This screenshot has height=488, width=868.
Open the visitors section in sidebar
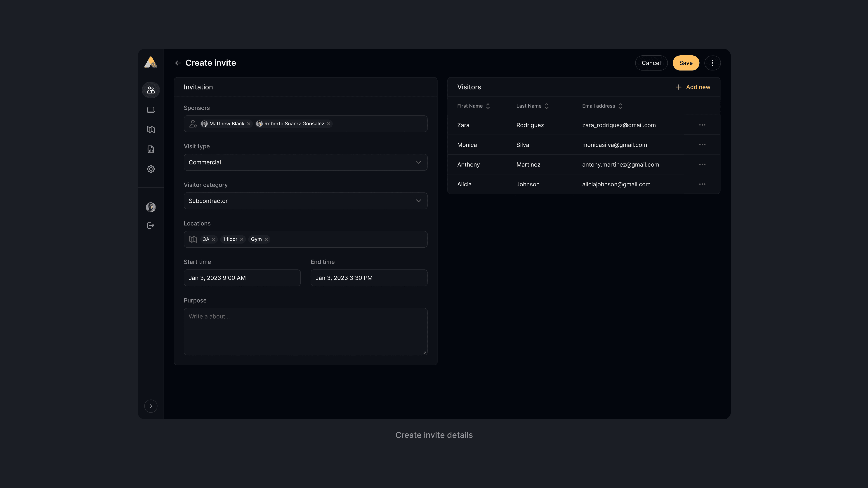[x=151, y=90]
